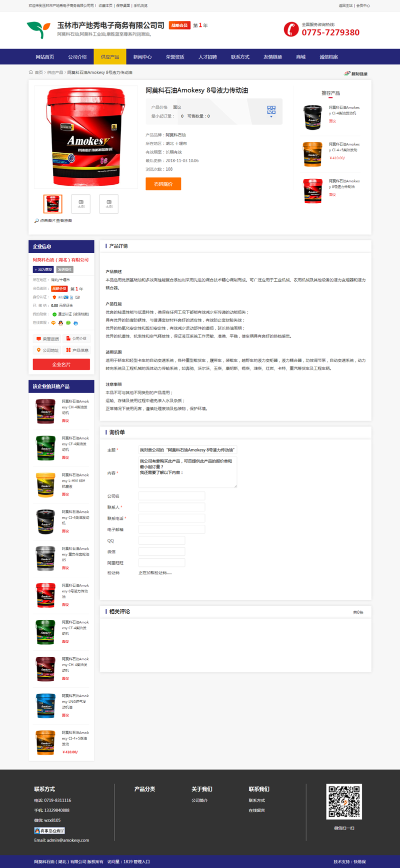
Task: Open 公司地址 sidebar shortcut
Action: pos(47,350)
